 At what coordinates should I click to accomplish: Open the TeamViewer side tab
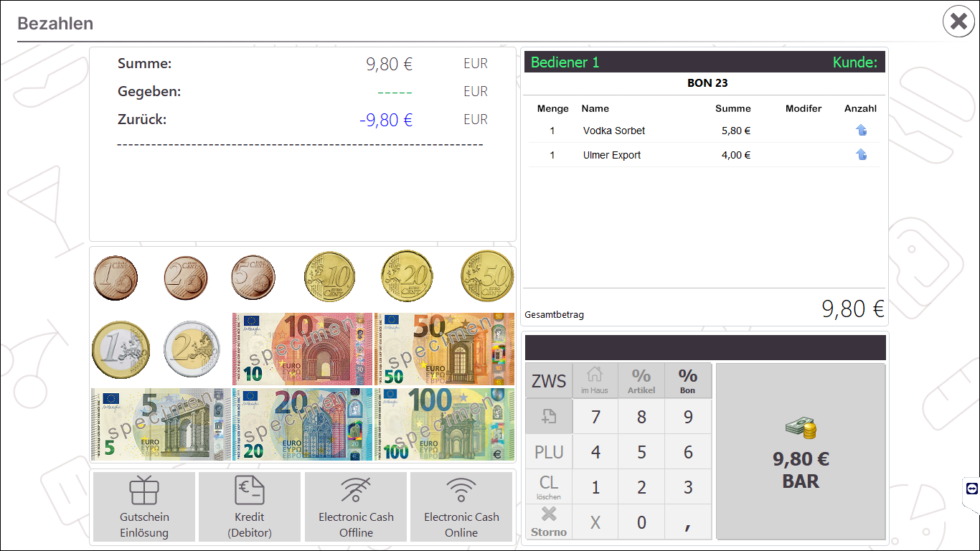972,489
